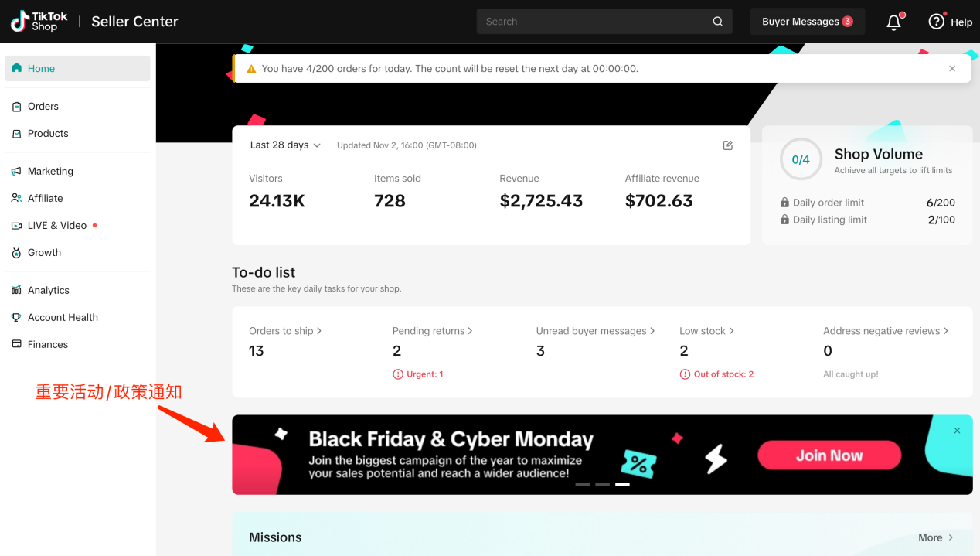Image resolution: width=980 pixels, height=556 pixels.
Task: Click the edit metrics pencil icon
Action: [x=727, y=145]
